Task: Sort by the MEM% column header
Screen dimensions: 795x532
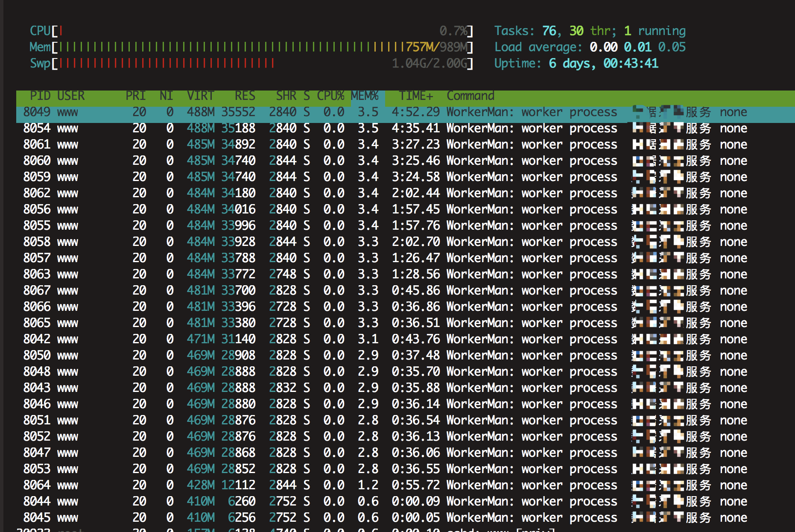Action: coord(365,96)
